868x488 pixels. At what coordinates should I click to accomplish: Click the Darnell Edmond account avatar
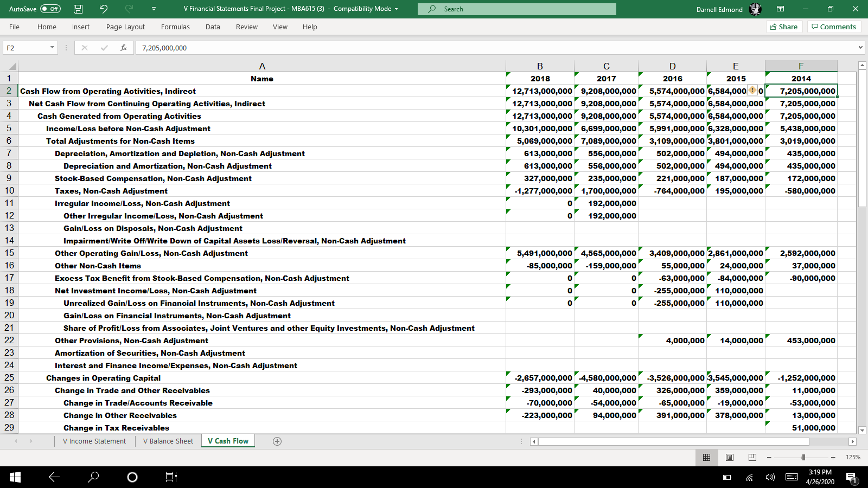[755, 9]
